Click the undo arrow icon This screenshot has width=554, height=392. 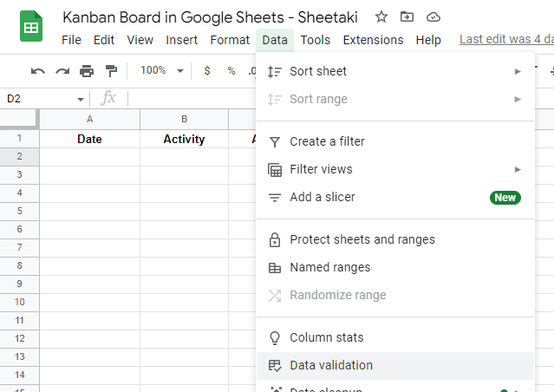[37, 71]
